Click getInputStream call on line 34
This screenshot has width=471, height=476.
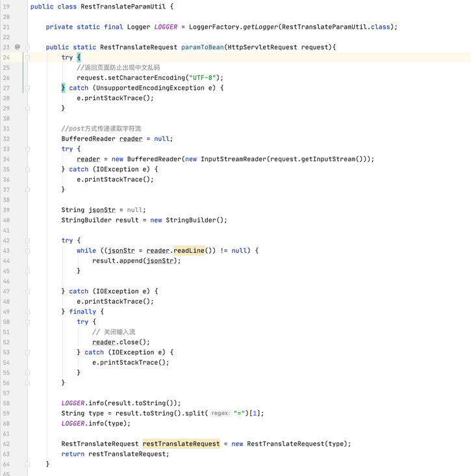pos(328,159)
